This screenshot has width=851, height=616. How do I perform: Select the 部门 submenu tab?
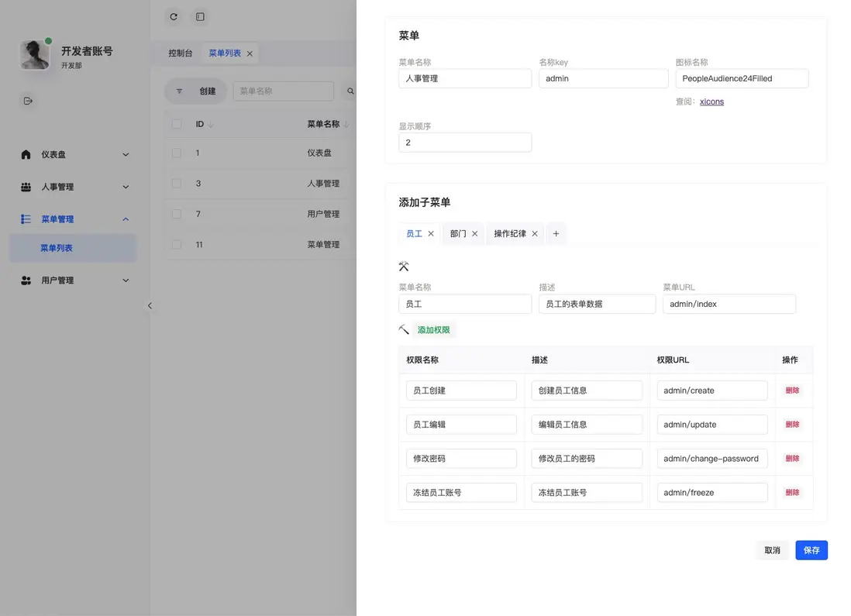pos(458,234)
